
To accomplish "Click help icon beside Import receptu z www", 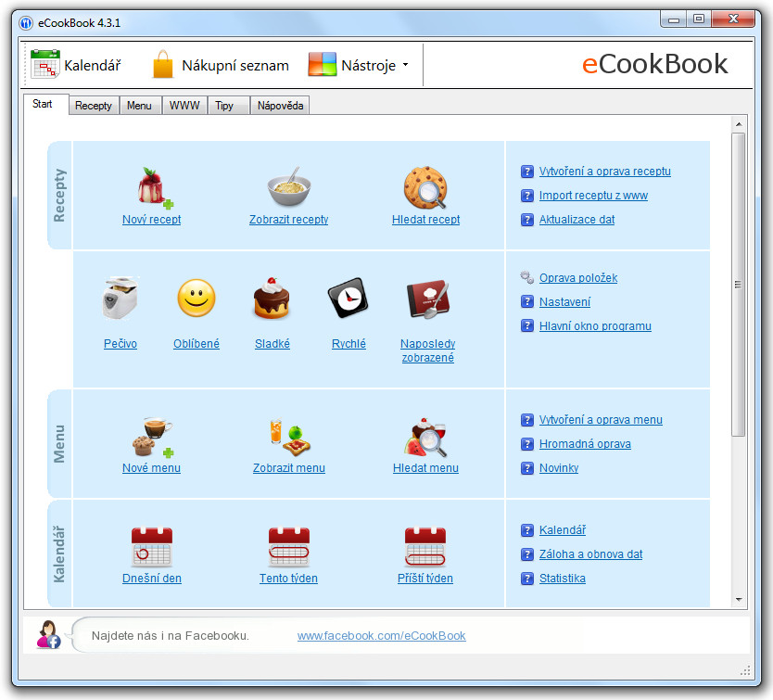I will tap(527, 196).
